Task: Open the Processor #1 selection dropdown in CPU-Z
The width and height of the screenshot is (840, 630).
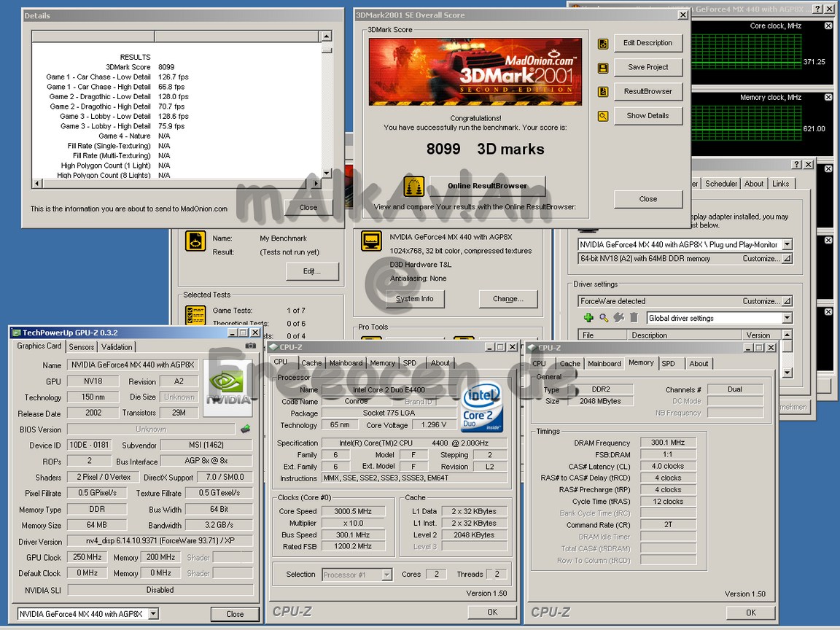Action: coord(386,575)
